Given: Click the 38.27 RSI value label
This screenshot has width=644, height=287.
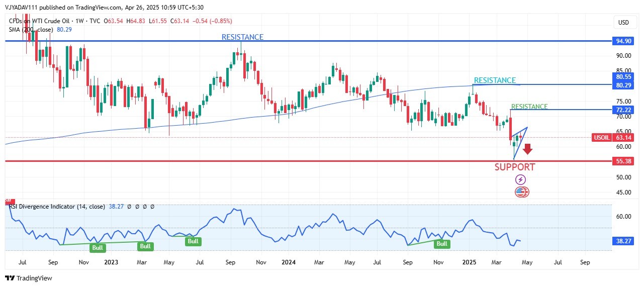Looking at the screenshot, I should point(623,241).
